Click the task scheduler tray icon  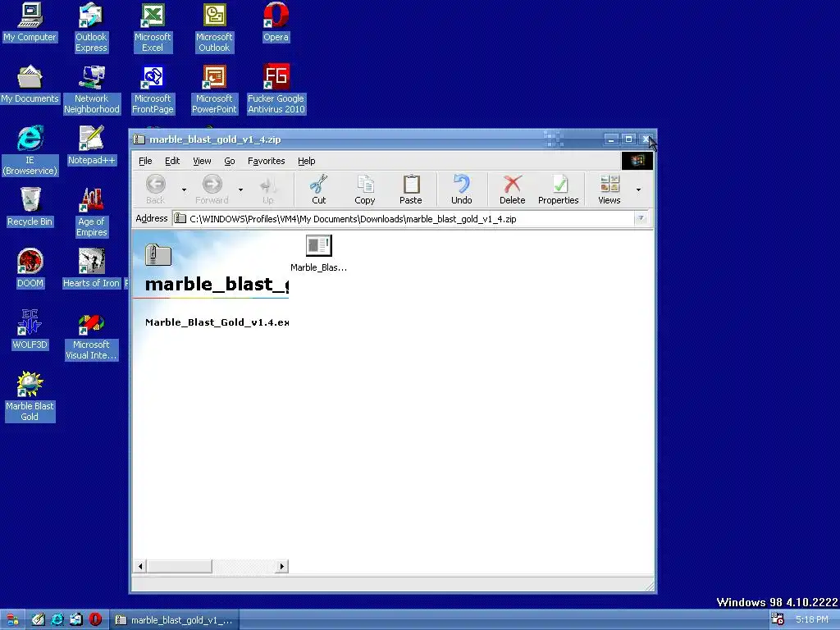point(778,619)
